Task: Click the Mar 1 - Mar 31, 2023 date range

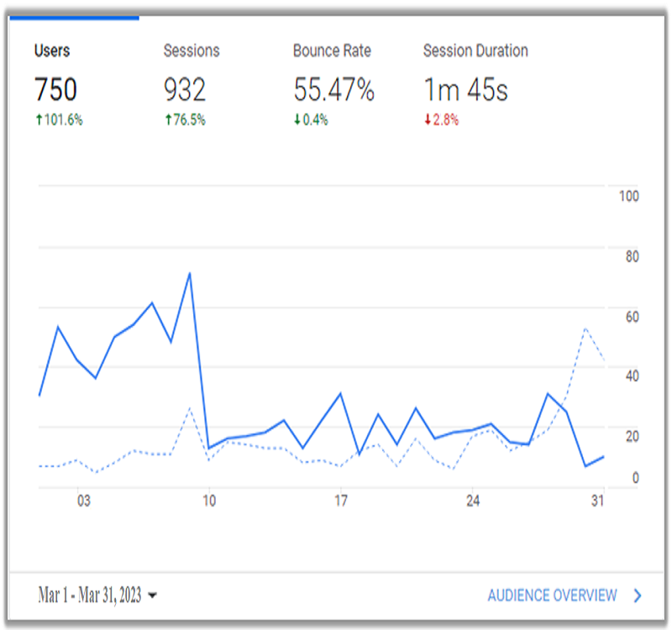Action: coord(89,596)
